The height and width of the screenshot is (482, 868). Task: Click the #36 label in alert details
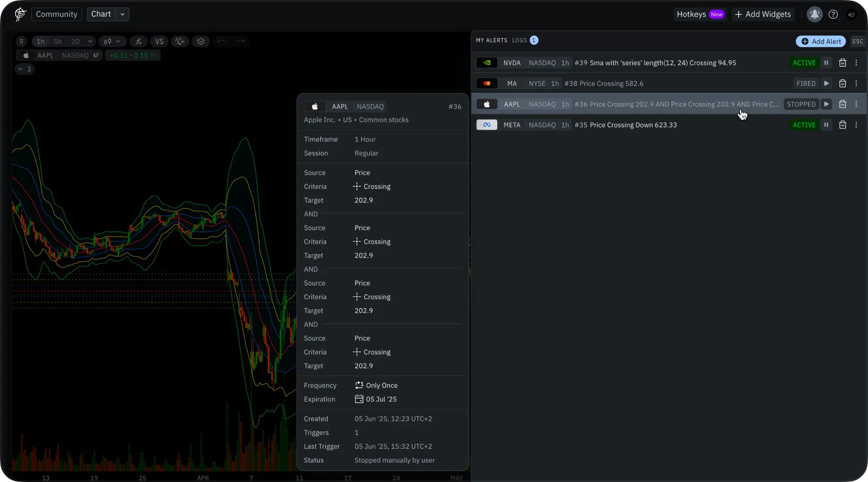tap(455, 106)
